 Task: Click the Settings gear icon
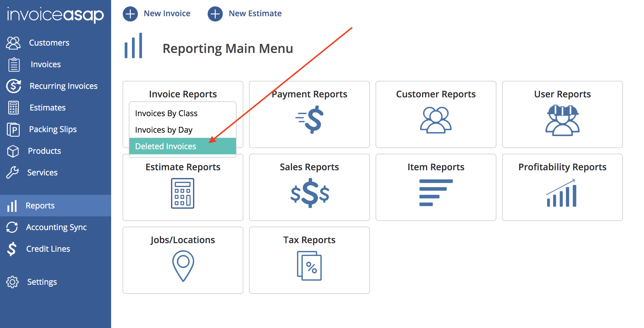tap(12, 282)
